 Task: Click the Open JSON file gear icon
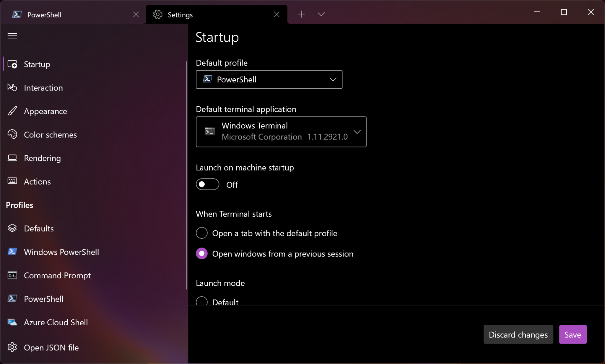tap(12, 347)
